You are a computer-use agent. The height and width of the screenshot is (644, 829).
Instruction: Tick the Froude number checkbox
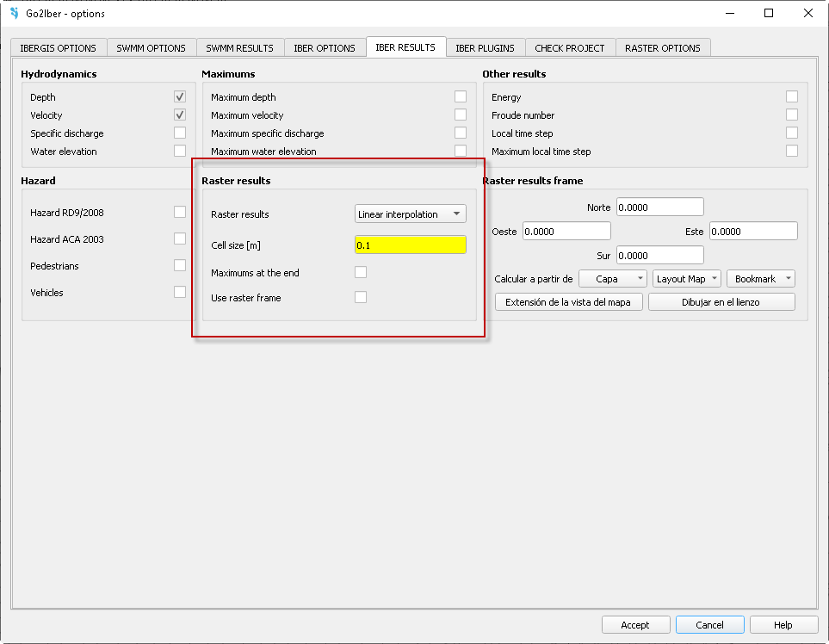[x=791, y=115]
